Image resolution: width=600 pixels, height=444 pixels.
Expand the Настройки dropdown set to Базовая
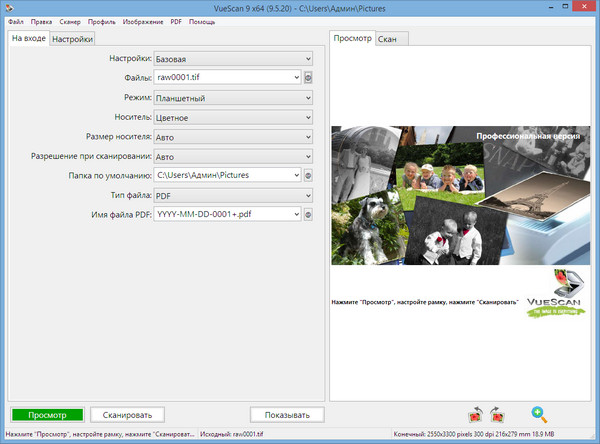227,59
